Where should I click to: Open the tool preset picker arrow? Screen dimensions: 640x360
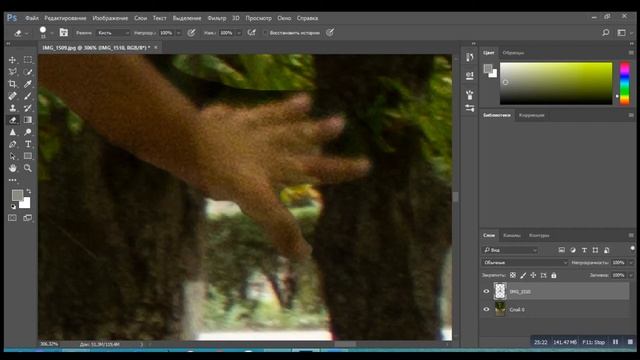tap(26, 33)
